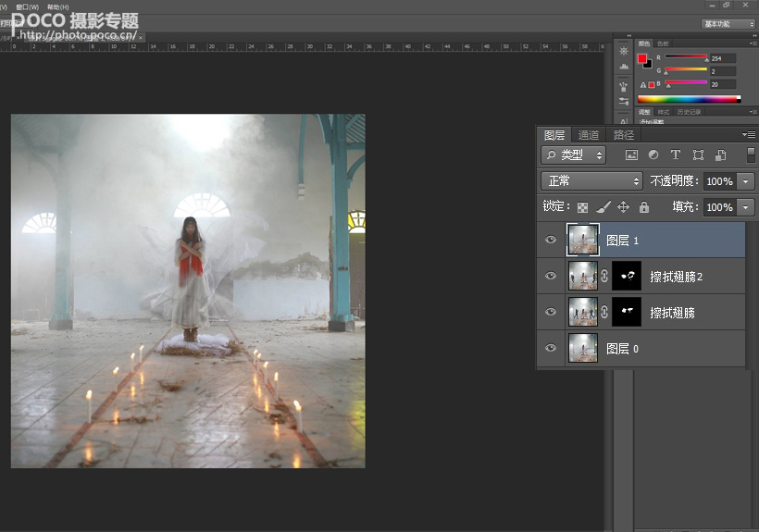The width and height of the screenshot is (759, 532).
Task: Click the 不透明度 value field
Action: pyautogui.click(x=720, y=181)
